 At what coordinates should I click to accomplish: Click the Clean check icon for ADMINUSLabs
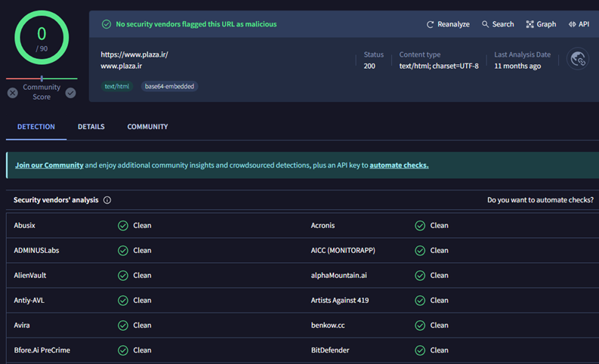pos(123,251)
